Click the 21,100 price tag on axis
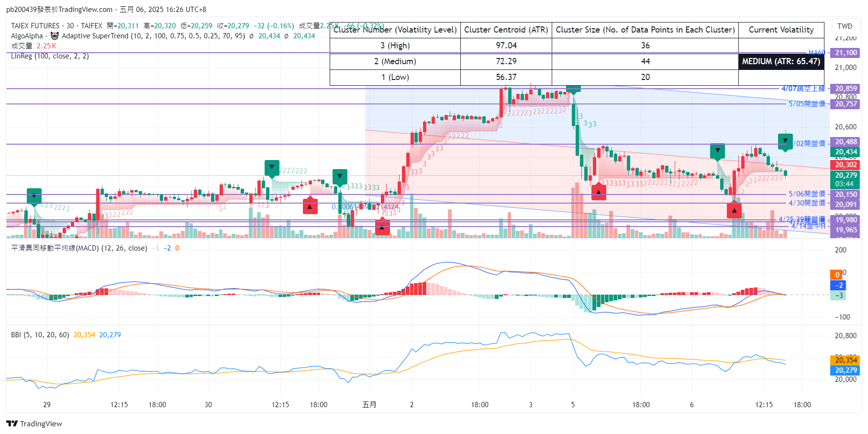The image size is (868, 434). (x=846, y=53)
